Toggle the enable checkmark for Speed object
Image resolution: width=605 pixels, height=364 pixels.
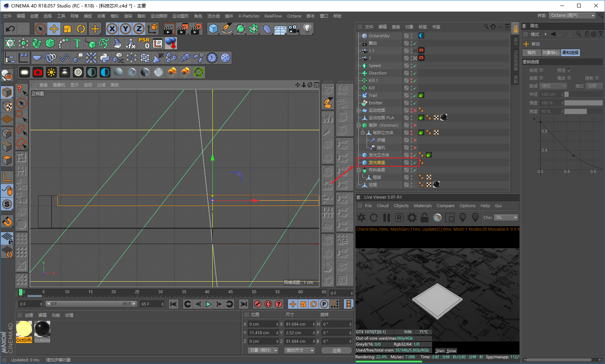(x=415, y=66)
